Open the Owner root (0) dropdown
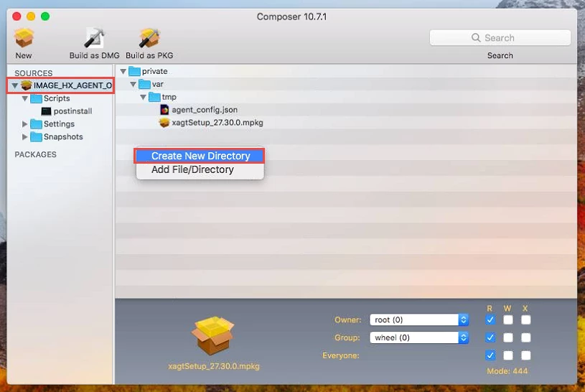This screenshot has width=585, height=392. (419, 320)
